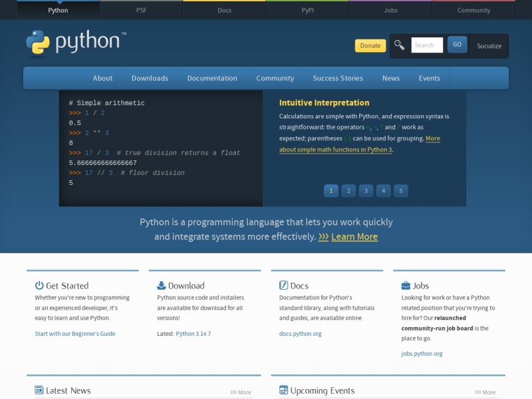Open the PyPI tab in top bar

[308, 10]
